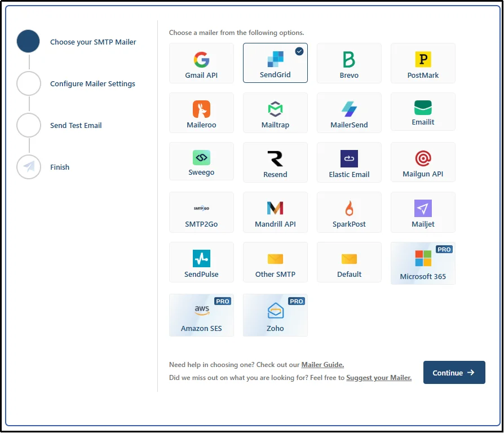
Task: Choose the SMTP2Go mailer logo
Action: (x=201, y=208)
